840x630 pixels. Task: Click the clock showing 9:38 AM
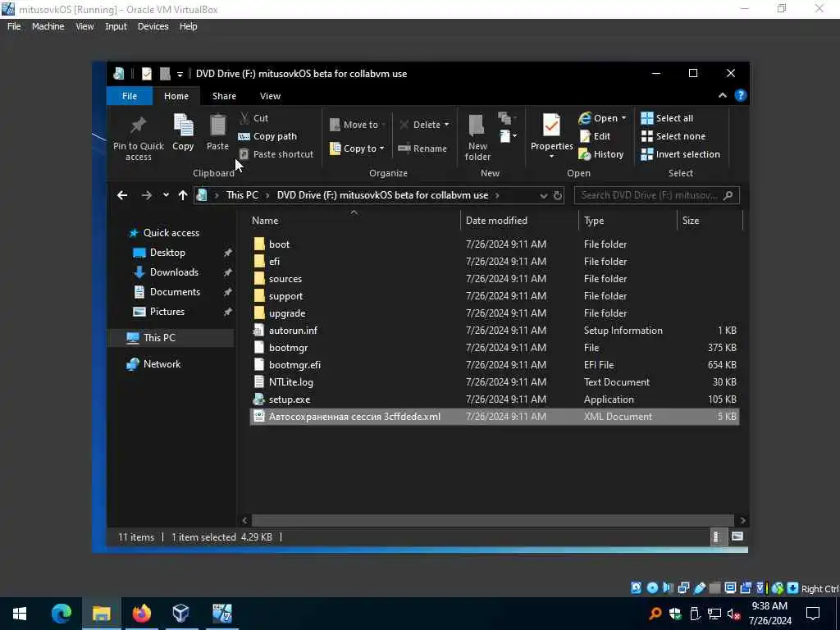point(769,614)
